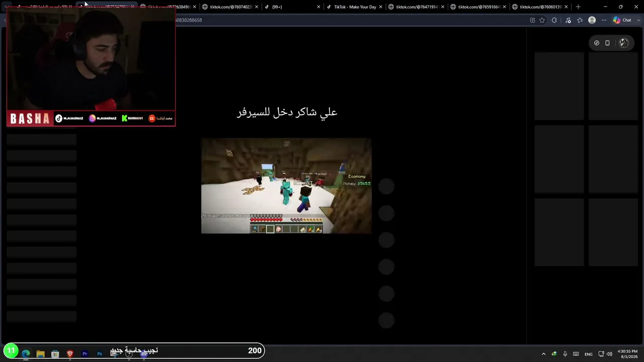Open the favorites list icon
This screenshot has width=644, height=362.
click(580, 20)
